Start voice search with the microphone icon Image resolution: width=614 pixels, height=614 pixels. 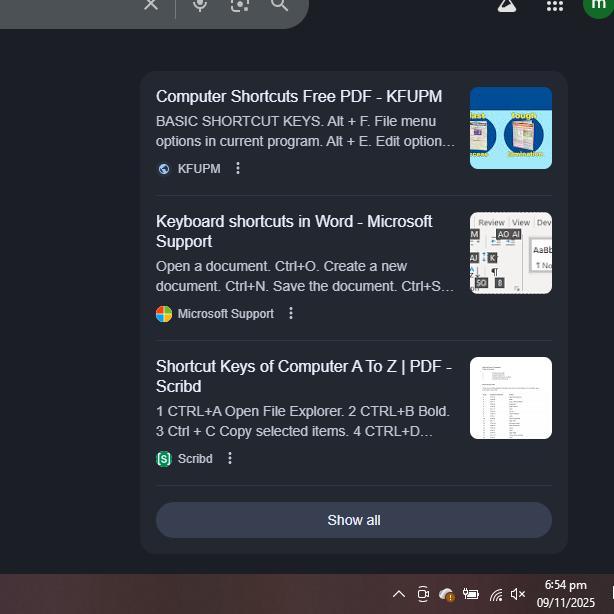point(200,4)
